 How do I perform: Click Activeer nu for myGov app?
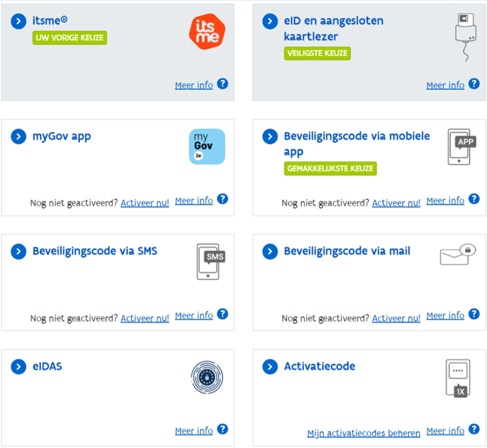144,203
